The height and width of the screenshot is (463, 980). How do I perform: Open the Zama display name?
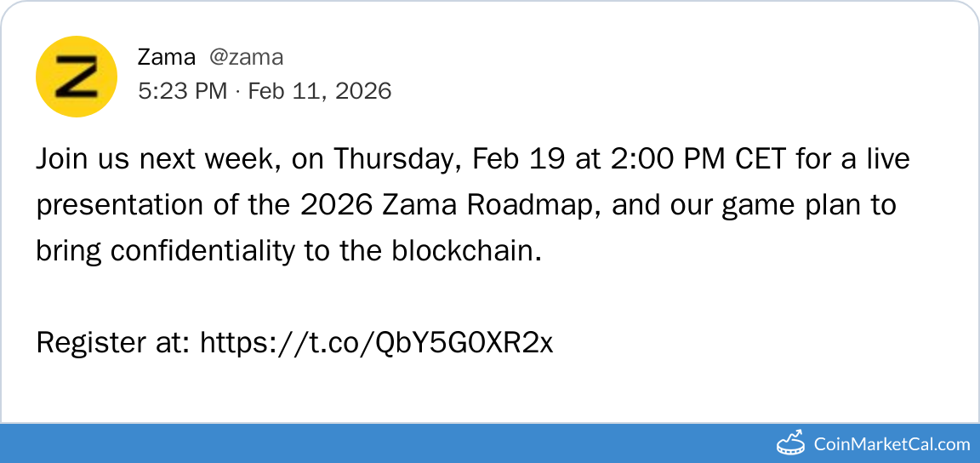[x=166, y=57]
